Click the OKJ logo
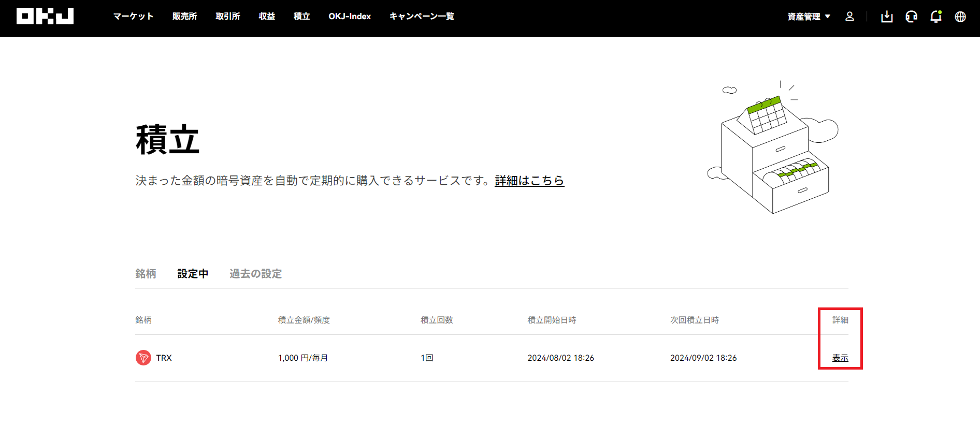The image size is (980, 441). [x=45, y=16]
